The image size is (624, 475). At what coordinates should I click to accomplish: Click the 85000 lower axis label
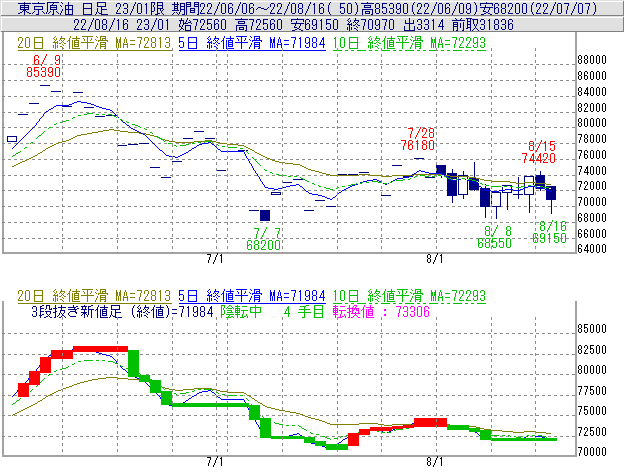tap(592, 329)
